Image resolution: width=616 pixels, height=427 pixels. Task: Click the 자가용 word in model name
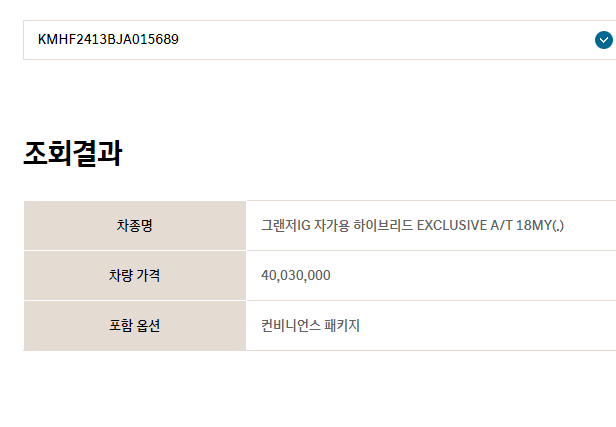click(332, 225)
